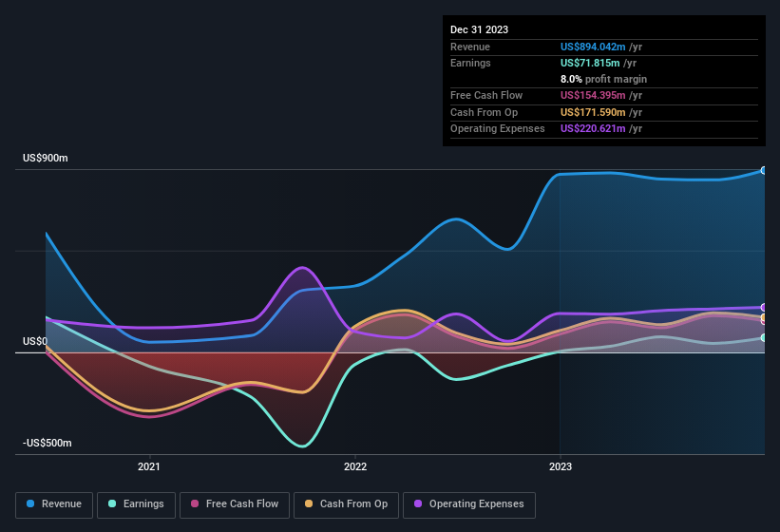Click the Revenue endpoint marker on chart
This screenshot has height=532, width=780.
(764, 171)
